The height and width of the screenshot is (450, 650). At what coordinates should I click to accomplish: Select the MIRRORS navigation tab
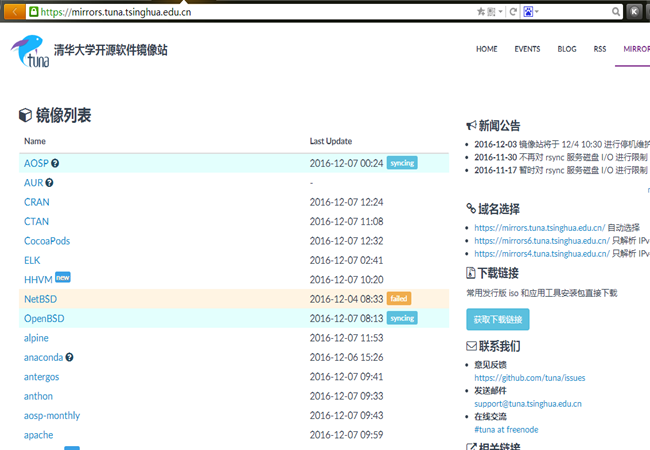[x=636, y=49]
